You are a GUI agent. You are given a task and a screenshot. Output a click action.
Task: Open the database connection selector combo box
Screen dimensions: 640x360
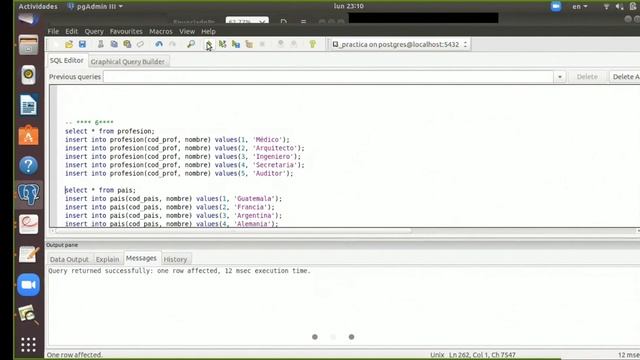coord(400,44)
